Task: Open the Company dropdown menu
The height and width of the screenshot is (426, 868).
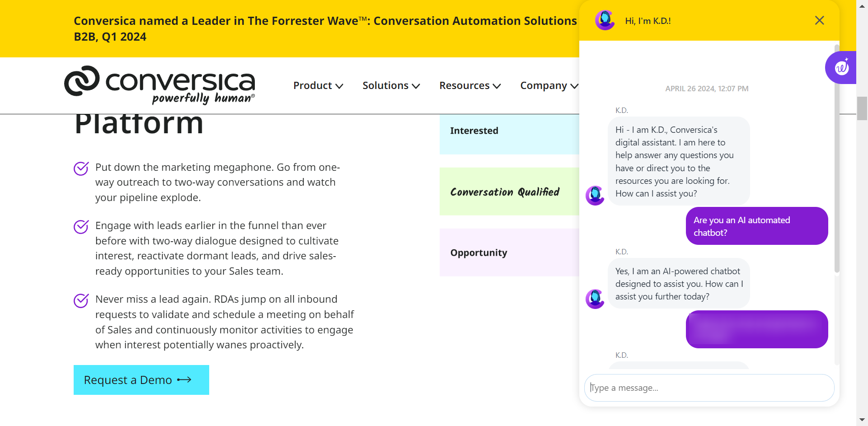Action: point(549,85)
